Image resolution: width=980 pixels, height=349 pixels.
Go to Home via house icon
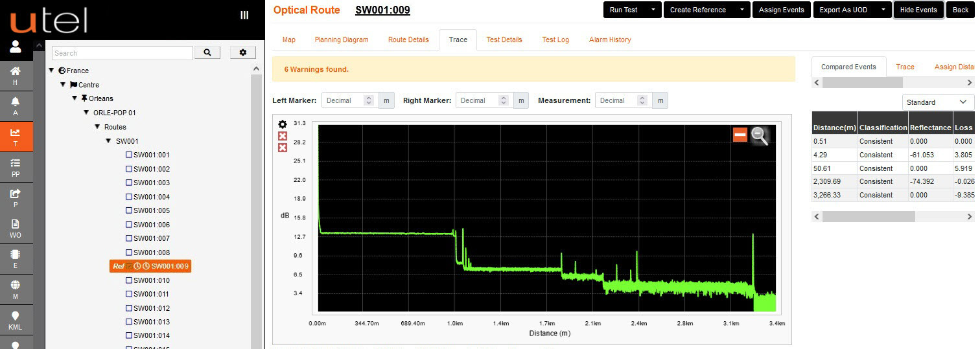[x=15, y=74]
